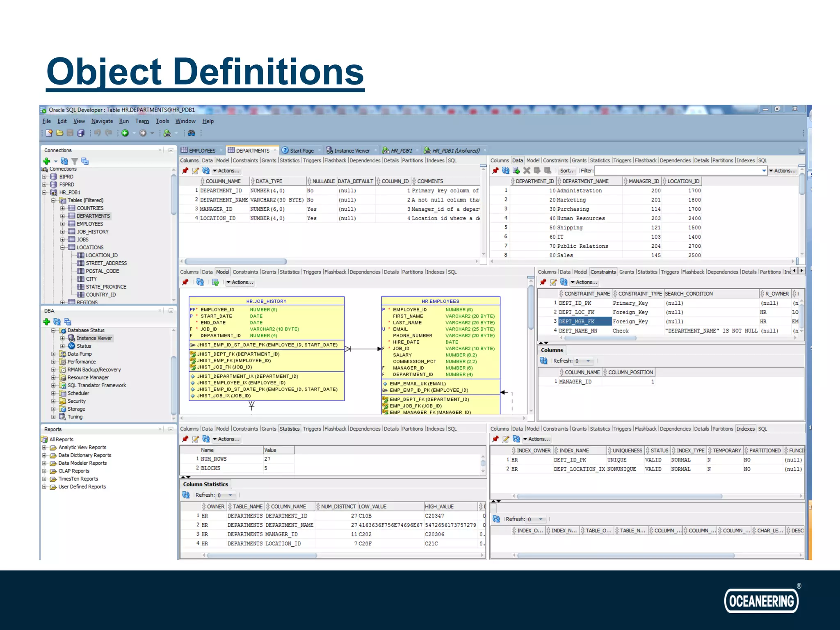Click horizontal scrollbar under Column Statistics grid
This screenshot has width=840, height=630.
262,555
